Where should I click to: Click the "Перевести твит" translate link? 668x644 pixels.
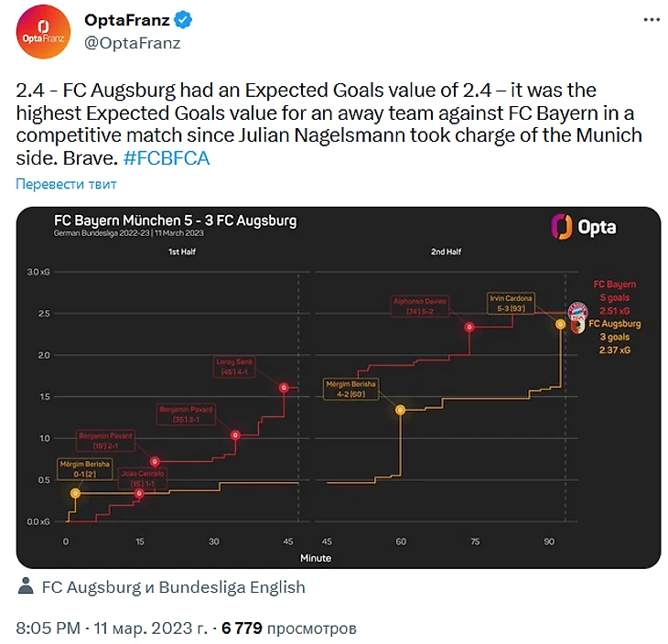pyautogui.click(x=66, y=184)
